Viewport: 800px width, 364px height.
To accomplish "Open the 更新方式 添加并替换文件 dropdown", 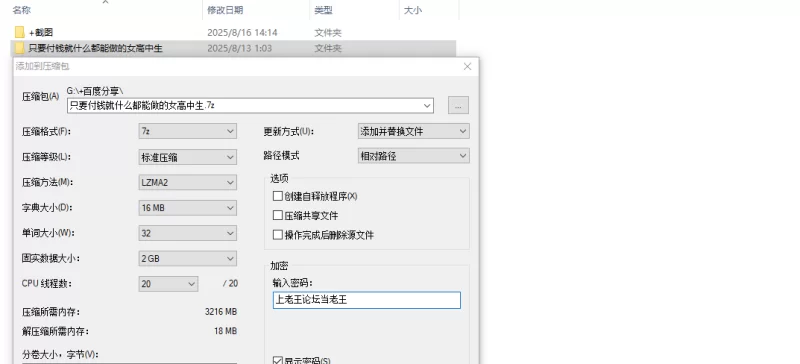I will (413, 131).
